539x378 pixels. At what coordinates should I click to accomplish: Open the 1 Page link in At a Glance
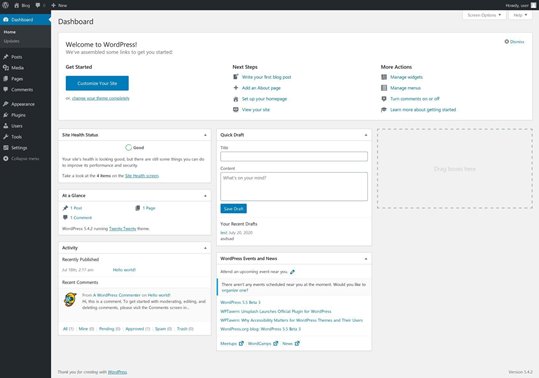(149, 208)
